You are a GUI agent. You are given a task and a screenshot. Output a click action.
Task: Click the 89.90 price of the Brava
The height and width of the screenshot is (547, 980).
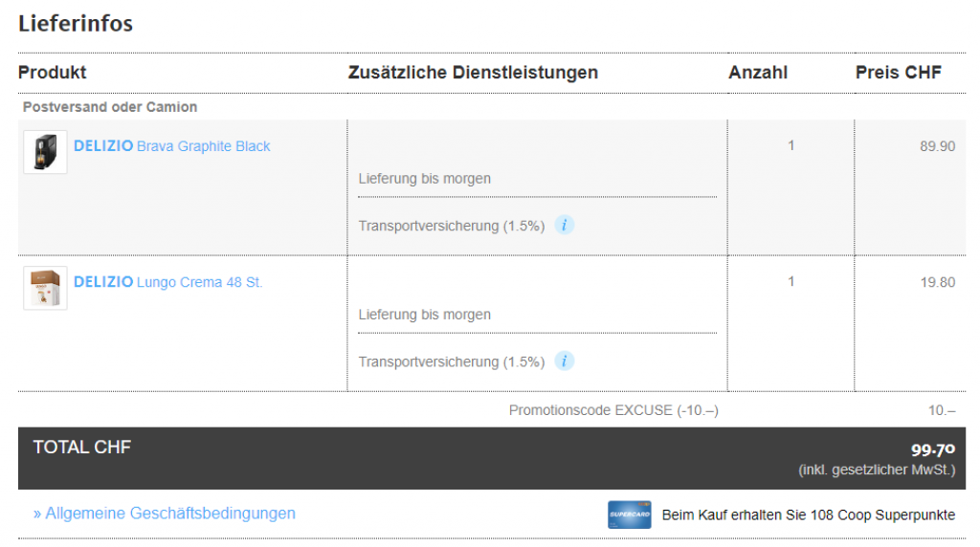click(937, 146)
